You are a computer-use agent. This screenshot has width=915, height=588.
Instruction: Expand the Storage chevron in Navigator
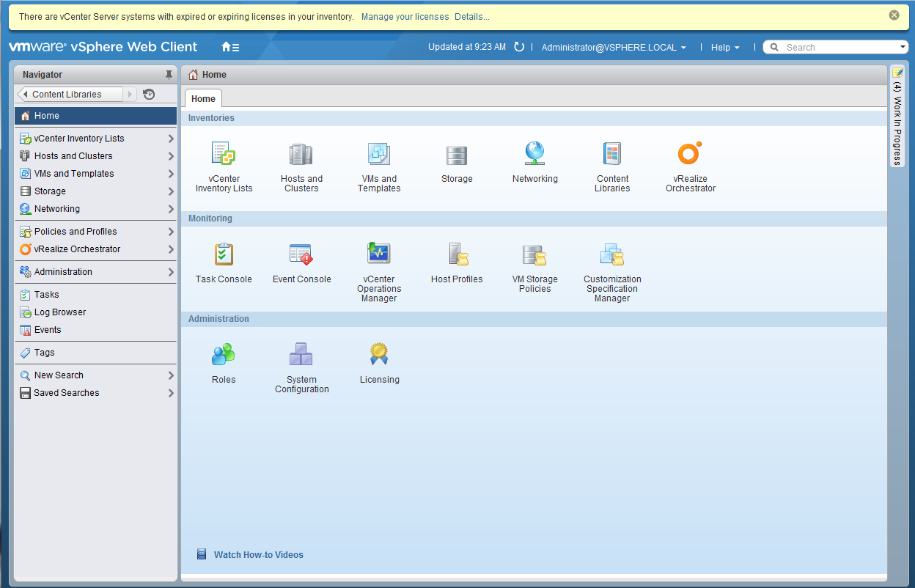click(x=171, y=191)
